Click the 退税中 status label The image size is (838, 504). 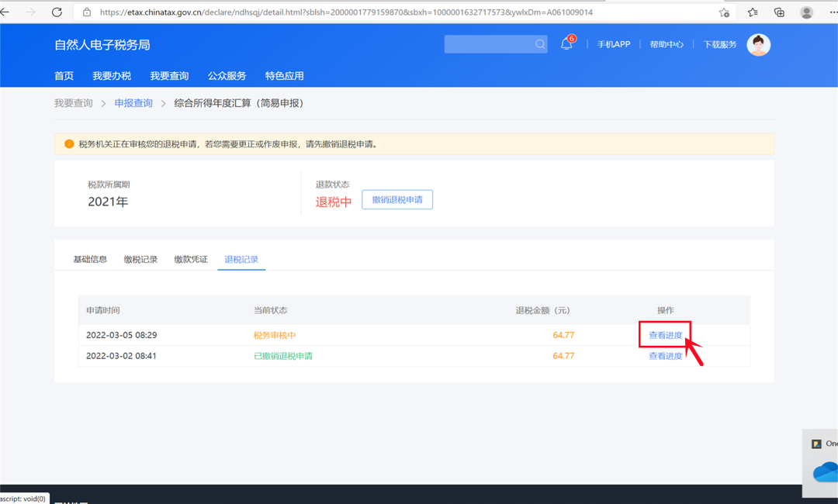pos(334,202)
